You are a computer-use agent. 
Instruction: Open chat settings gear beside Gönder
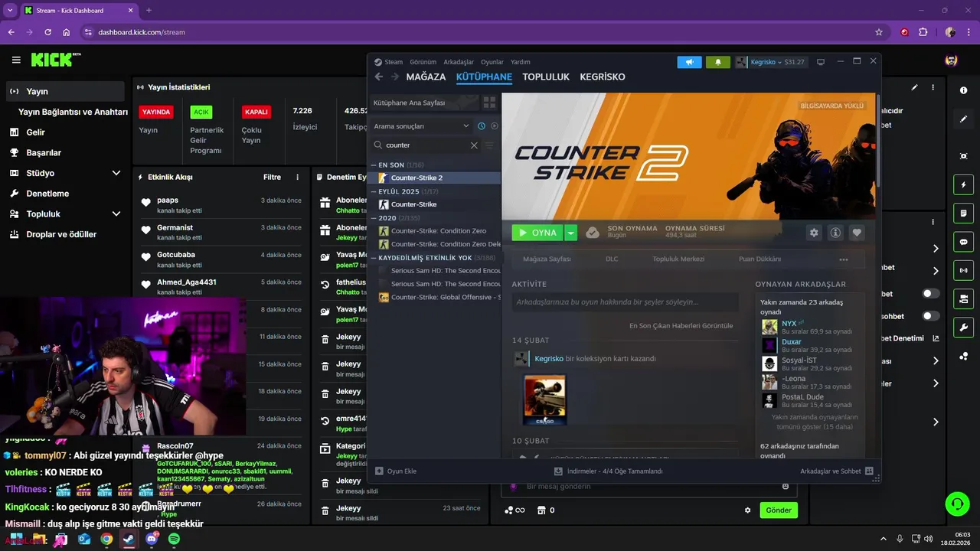click(748, 510)
